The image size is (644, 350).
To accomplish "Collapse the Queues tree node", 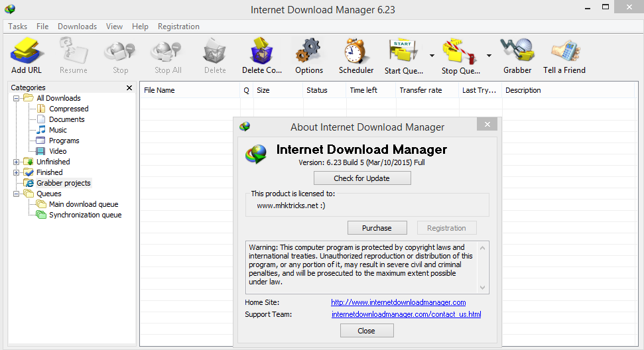I will [x=16, y=194].
